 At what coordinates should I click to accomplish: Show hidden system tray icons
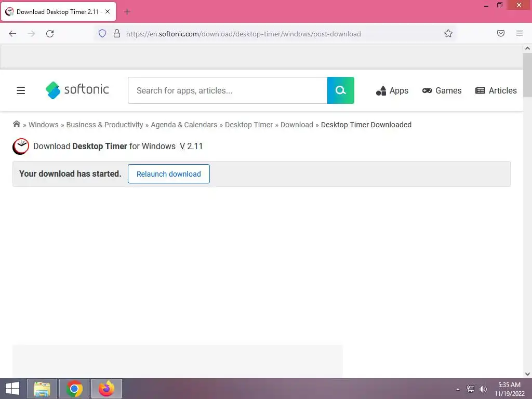(458, 389)
